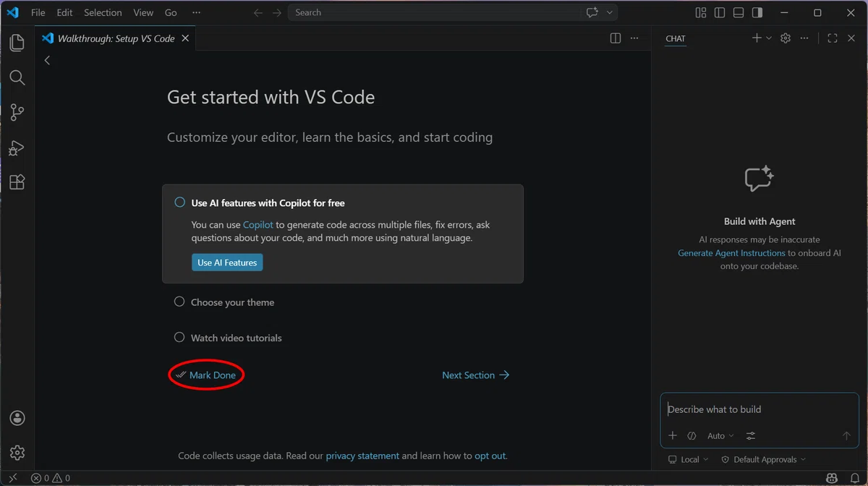868x486 pixels.
Task: Open the Edit menu
Action: pyautogui.click(x=64, y=12)
